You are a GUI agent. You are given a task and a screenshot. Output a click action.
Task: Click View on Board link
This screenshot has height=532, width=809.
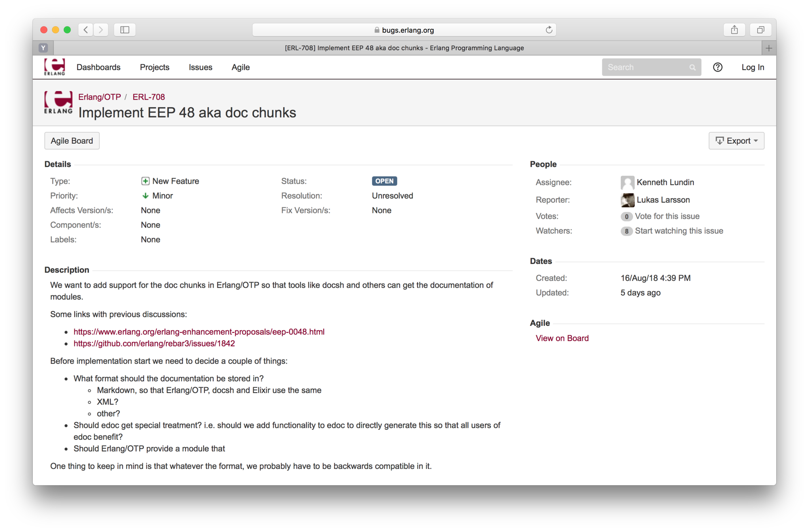tap(562, 338)
